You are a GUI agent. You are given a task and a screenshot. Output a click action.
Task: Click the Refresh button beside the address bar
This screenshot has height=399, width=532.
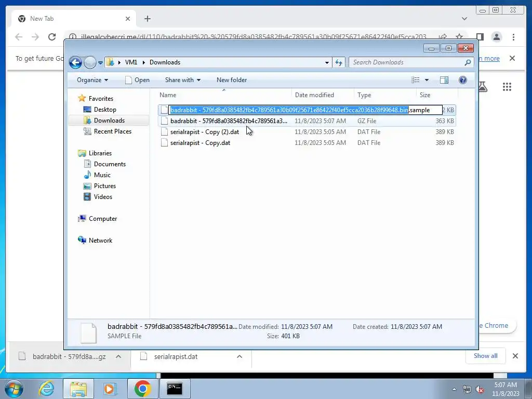(339, 62)
